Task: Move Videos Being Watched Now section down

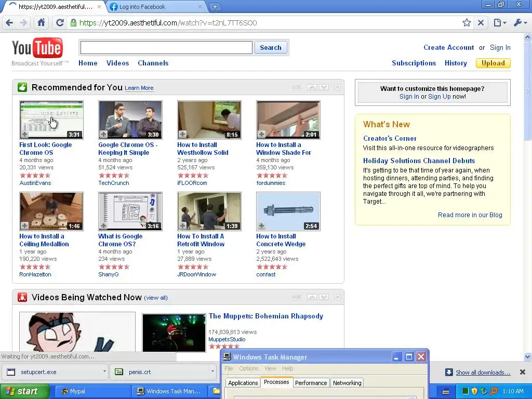Action: coord(324,297)
